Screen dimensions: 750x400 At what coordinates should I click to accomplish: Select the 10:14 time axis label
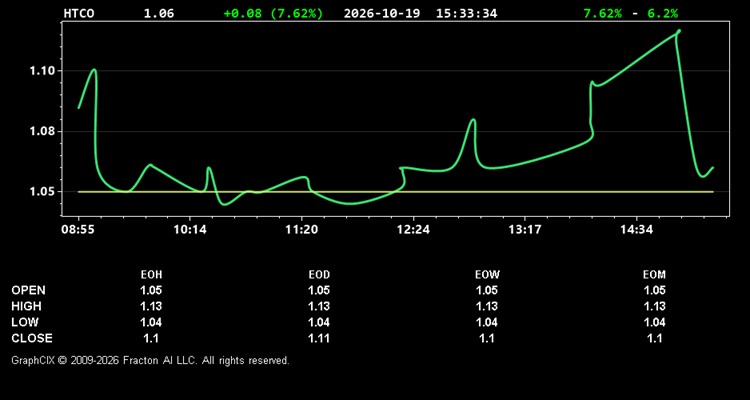click(190, 230)
